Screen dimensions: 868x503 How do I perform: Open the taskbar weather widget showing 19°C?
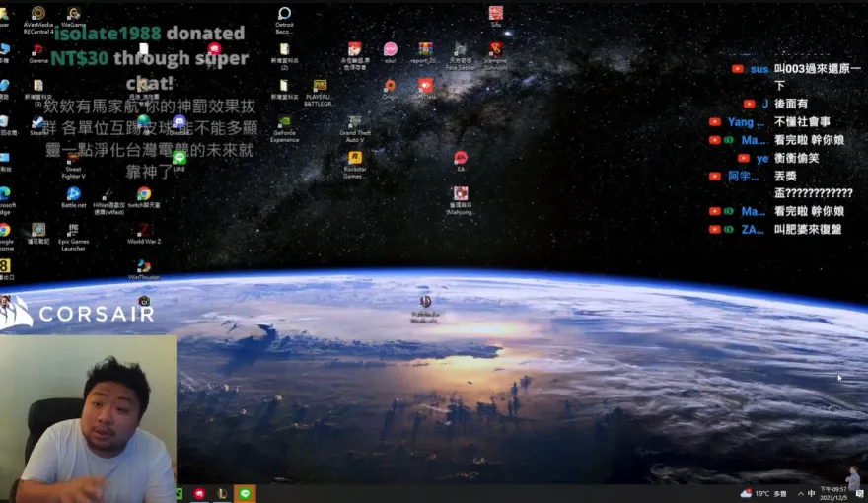pos(764,493)
